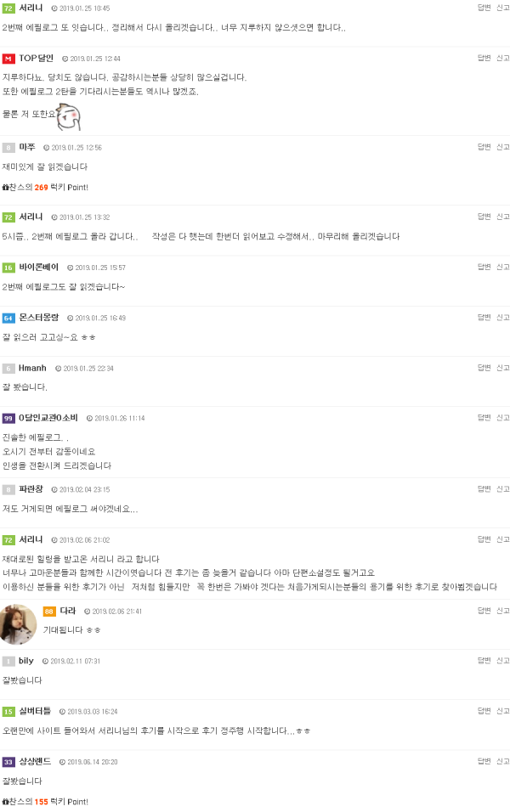Open the 파란창 username

[x=31, y=489]
